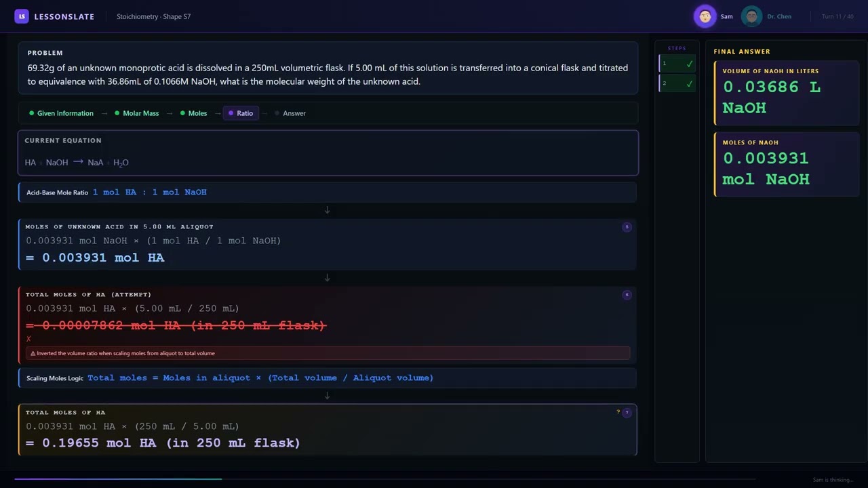Click the red X mark under the struck-out result
This screenshot has width=868, height=488.
pos(28,339)
